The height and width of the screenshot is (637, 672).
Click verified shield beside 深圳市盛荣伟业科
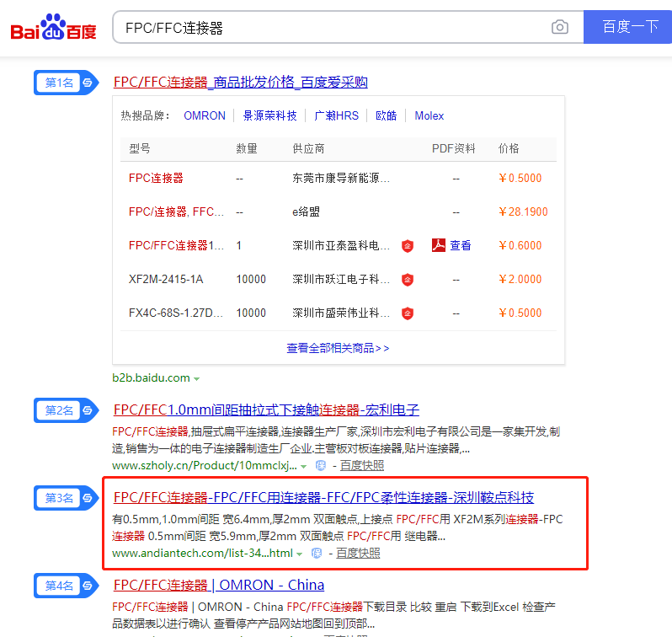point(407,313)
